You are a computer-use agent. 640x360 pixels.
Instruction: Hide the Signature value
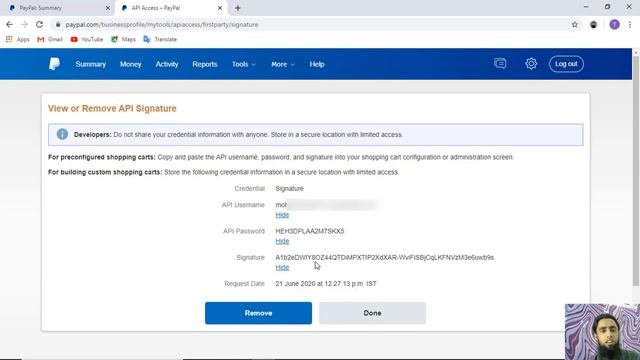(x=282, y=267)
